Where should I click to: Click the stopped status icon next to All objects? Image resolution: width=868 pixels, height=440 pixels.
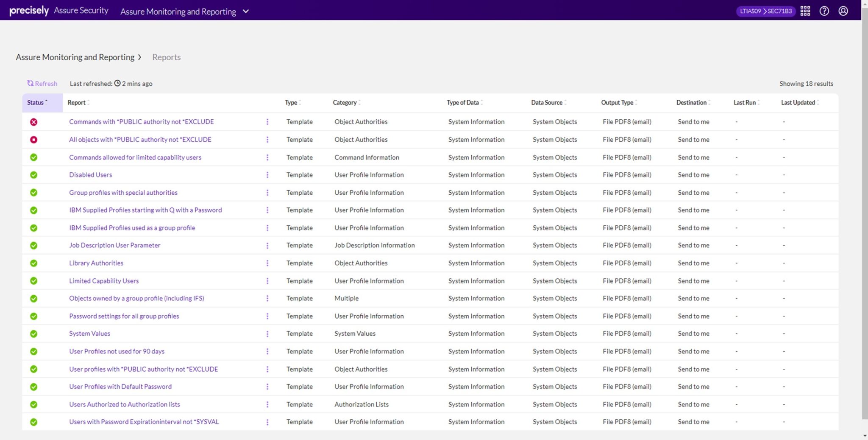(x=34, y=139)
